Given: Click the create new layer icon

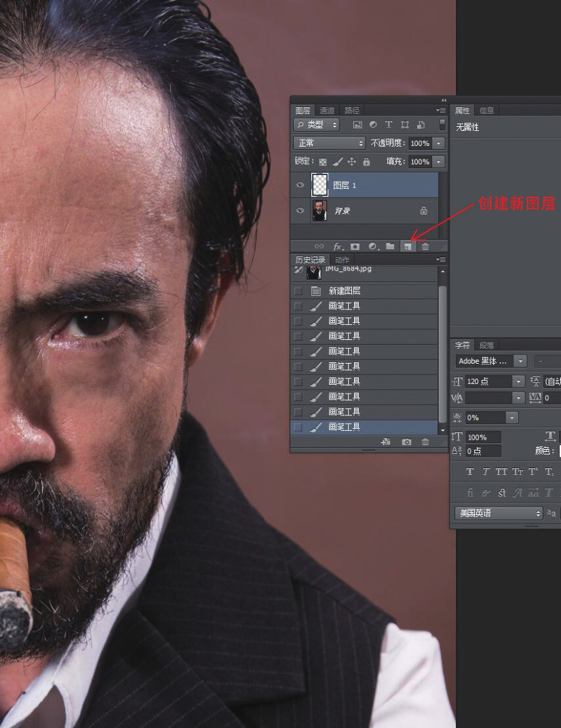Looking at the screenshot, I should tap(408, 246).
